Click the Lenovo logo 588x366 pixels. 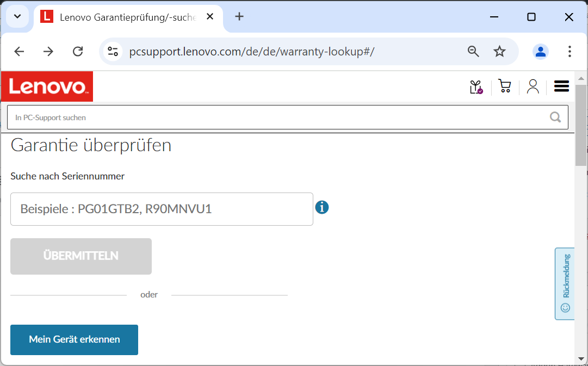tap(47, 86)
